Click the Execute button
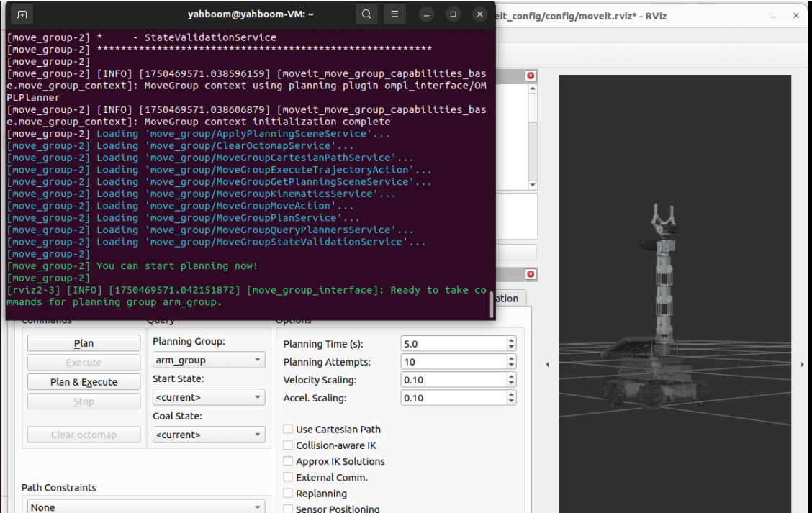The image size is (812, 513). tap(84, 363)
